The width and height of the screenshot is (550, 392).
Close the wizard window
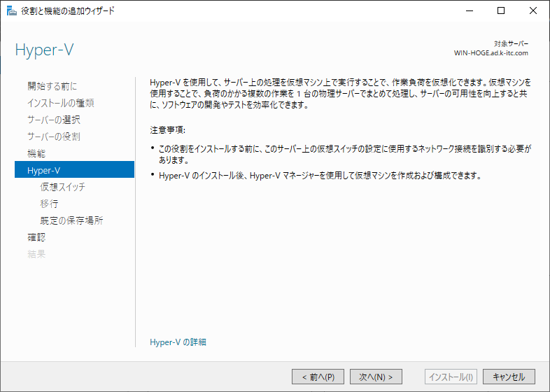[533, 11]
